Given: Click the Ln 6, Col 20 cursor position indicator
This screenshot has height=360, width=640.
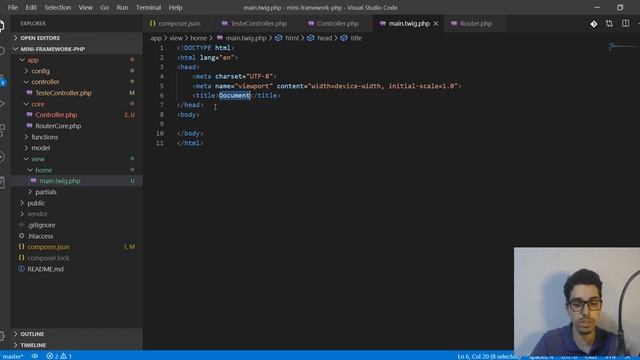Looking at the screenshot, I should pyautogui.click(x=489, y=356).
